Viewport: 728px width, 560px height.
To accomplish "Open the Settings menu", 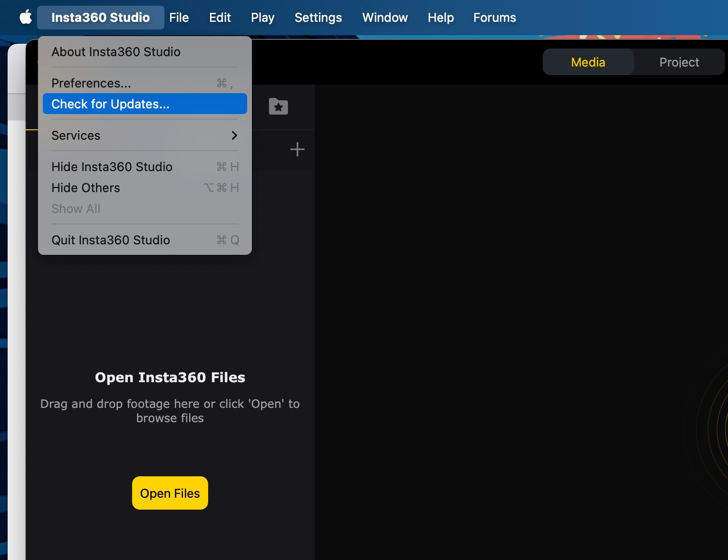I will coord(318,18).
